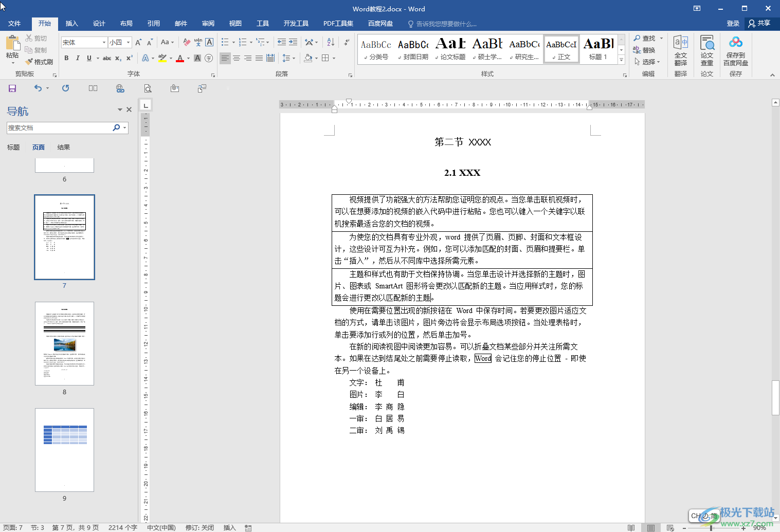780x532 pixels.
Task: Click the search document (搜索文档) field
Action: point(59,128)
